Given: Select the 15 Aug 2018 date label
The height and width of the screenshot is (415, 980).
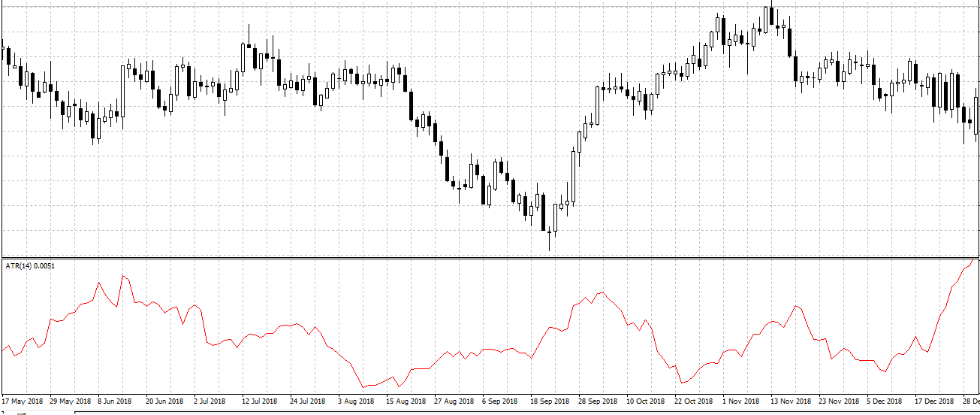Looking at the screenshot, I should coord(405,401).
